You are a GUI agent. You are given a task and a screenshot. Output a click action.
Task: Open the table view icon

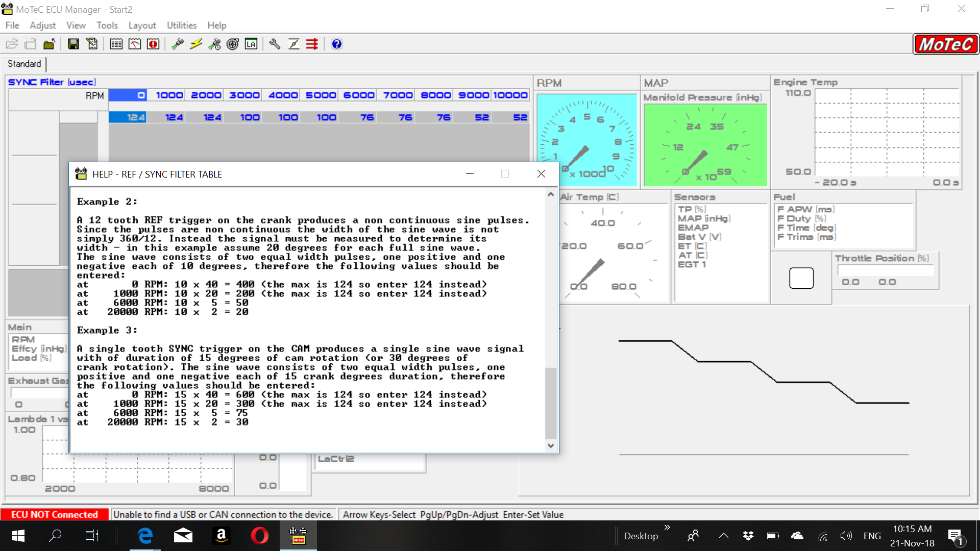coord(116,44)
